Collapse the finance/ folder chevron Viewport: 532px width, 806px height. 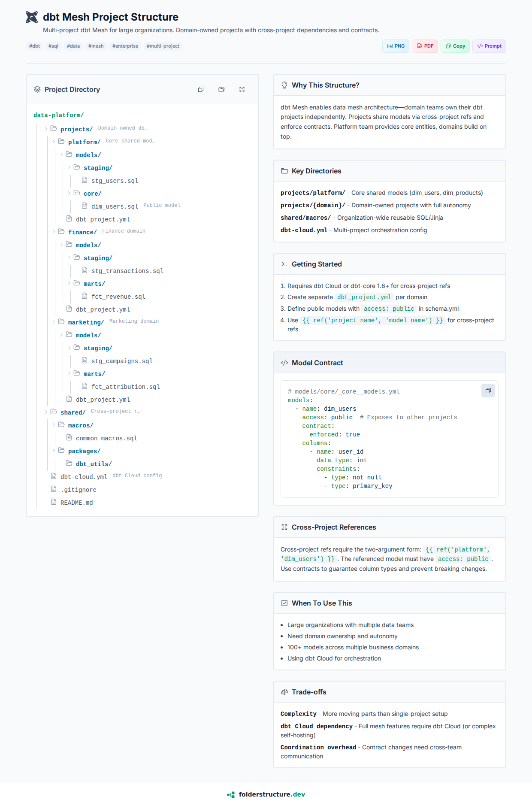click(x=54, y=232)
